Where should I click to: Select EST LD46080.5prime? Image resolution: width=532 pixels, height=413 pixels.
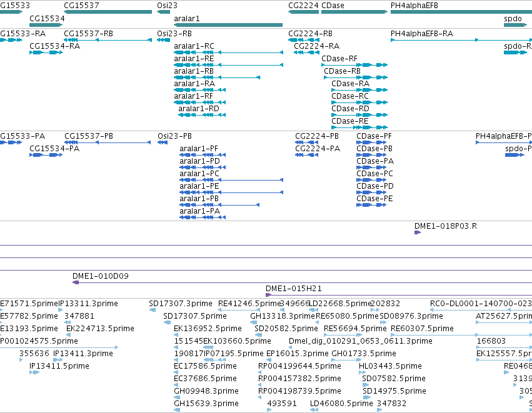point(314,410)
